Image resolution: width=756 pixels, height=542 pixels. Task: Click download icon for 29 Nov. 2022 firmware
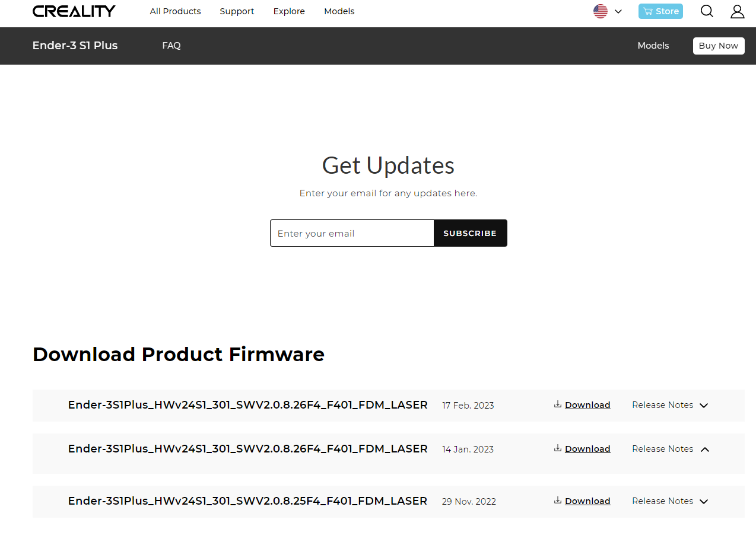tap(557, 500)
